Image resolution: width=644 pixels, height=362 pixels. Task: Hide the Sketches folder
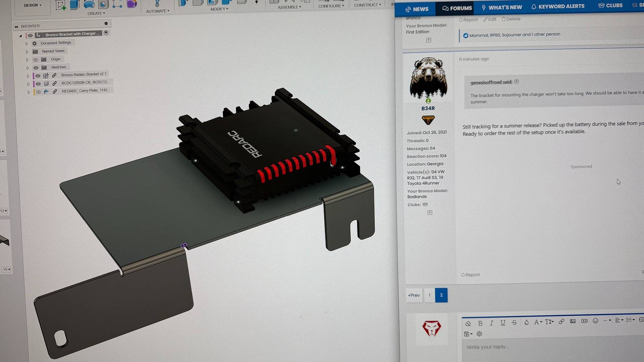36,68
